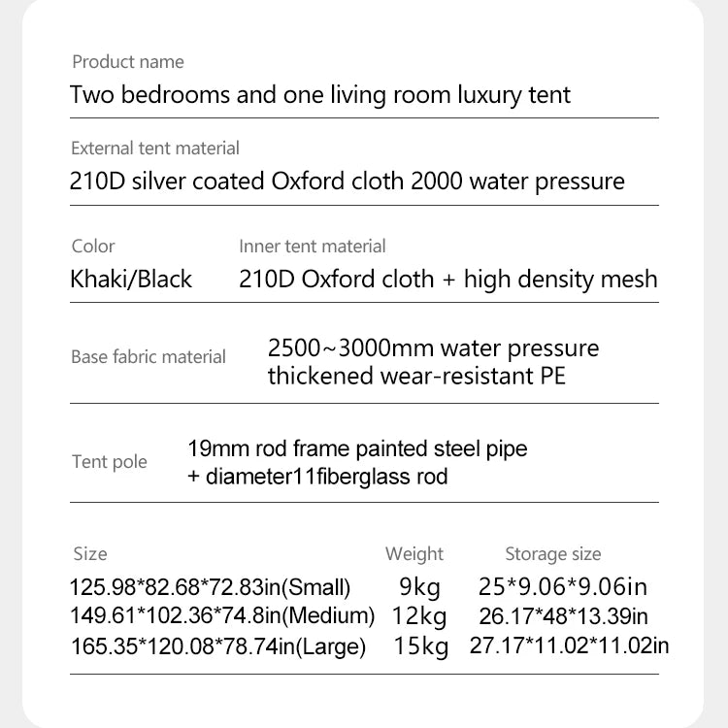Click the 'Product name' label

128,62
